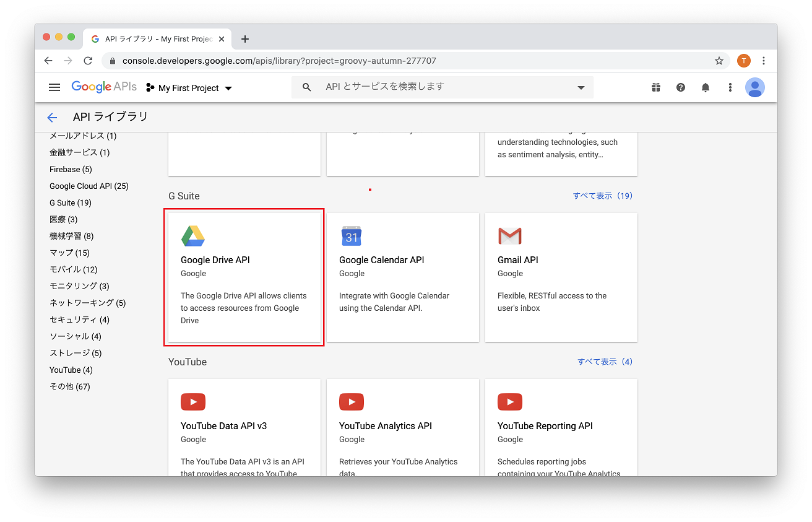Viewport: 812px width, 522px height.
Task: Click the Google Drive API description text
Action: coord(244,308)
